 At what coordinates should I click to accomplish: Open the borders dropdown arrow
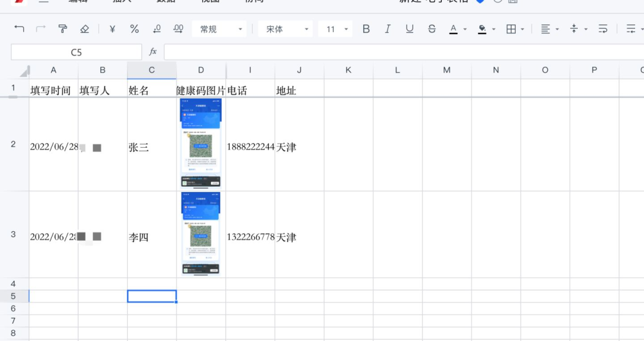522,29
